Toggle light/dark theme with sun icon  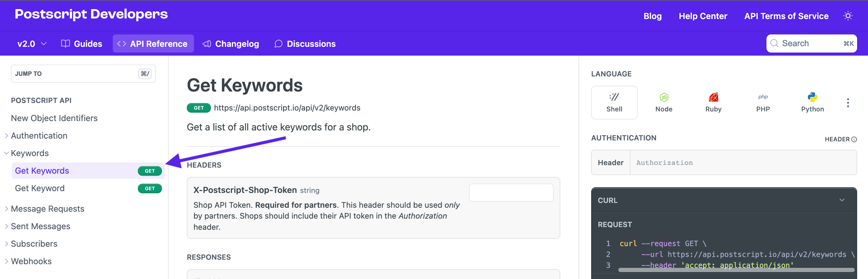tap(848, 15)
